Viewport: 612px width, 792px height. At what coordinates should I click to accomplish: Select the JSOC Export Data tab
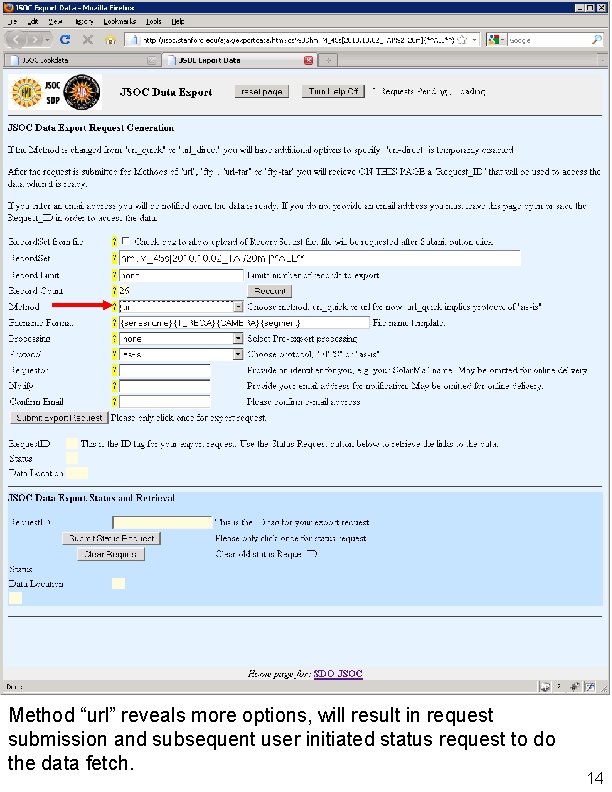(239, 60)
